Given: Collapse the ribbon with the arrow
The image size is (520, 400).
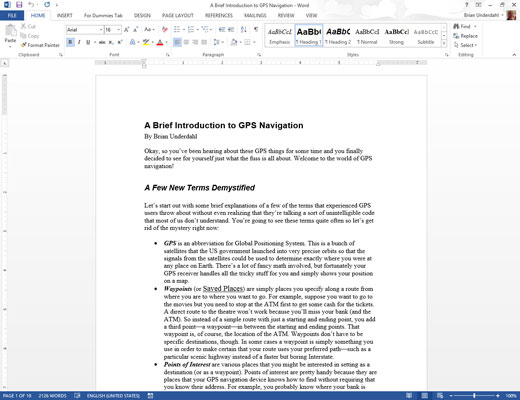Looking at the screenshot, I should pyautogui.click(x=514, y=55).
